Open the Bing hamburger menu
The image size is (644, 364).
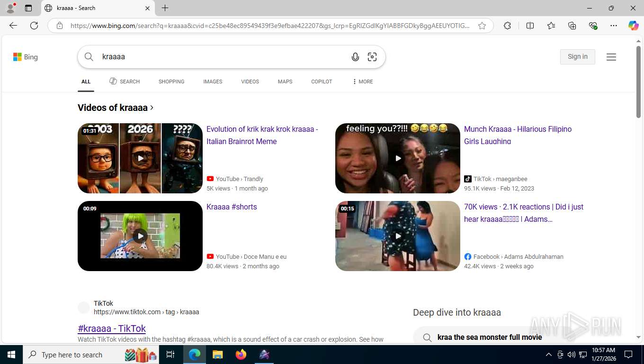[611, 57]
